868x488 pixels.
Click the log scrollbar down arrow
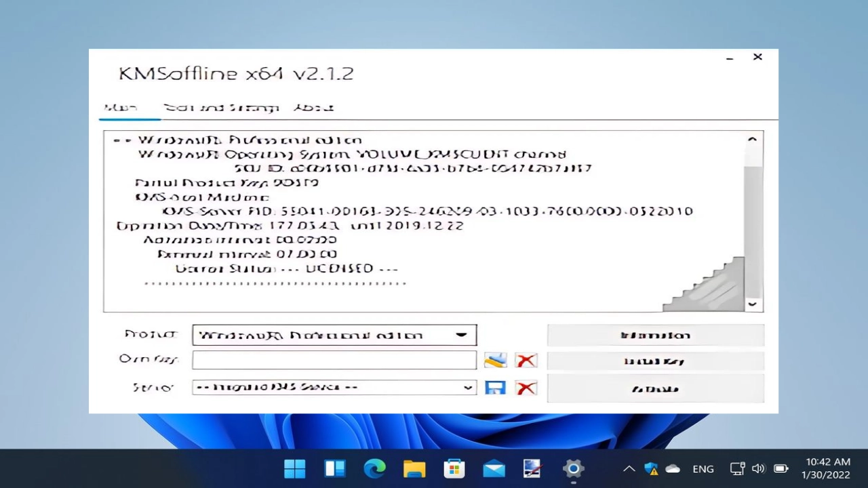pyautogui.click(x=752, y=304)
